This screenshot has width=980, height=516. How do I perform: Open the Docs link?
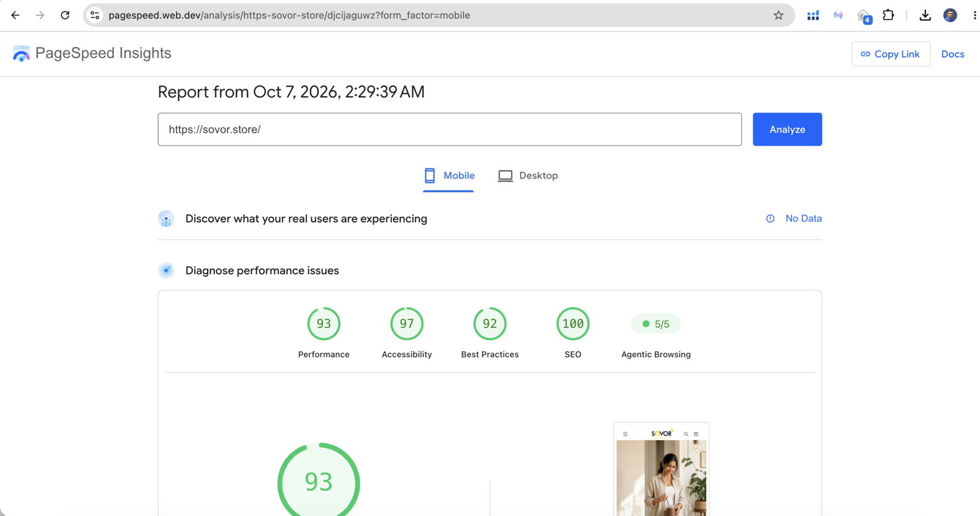(952, 54)
